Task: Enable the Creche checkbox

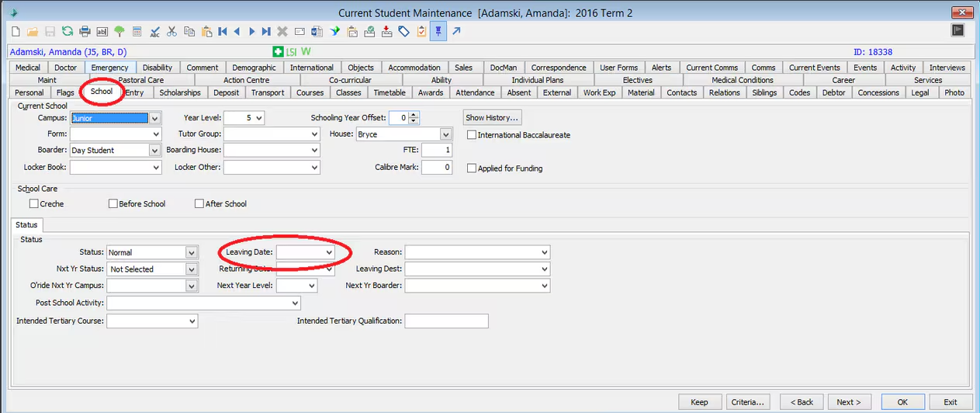Action: (33, 204)
